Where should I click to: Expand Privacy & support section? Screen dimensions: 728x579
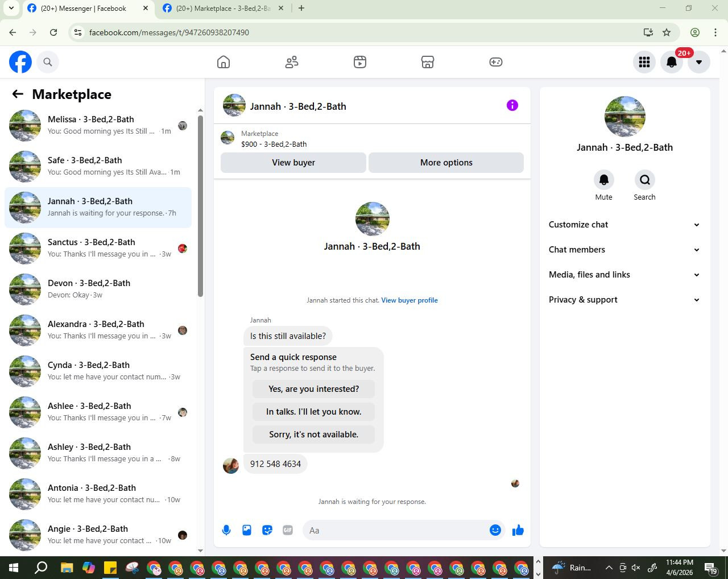pos(624,300)
